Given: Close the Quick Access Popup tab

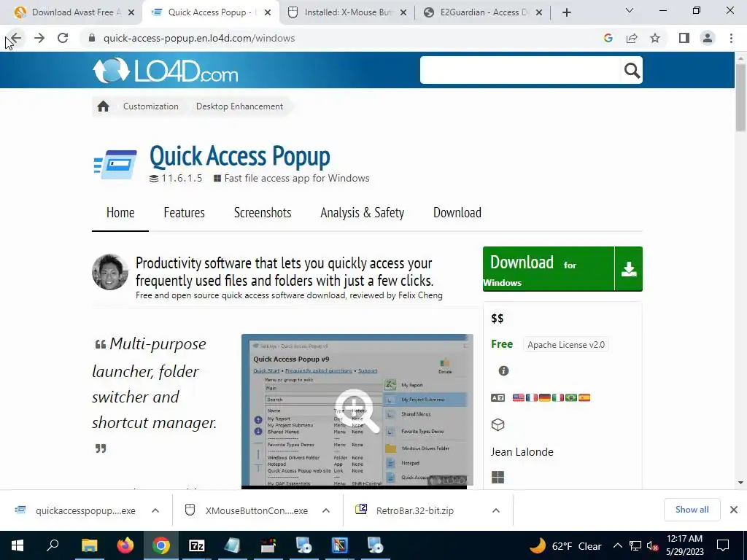Looking at the screenshot, I should click(x=268, y=12).
